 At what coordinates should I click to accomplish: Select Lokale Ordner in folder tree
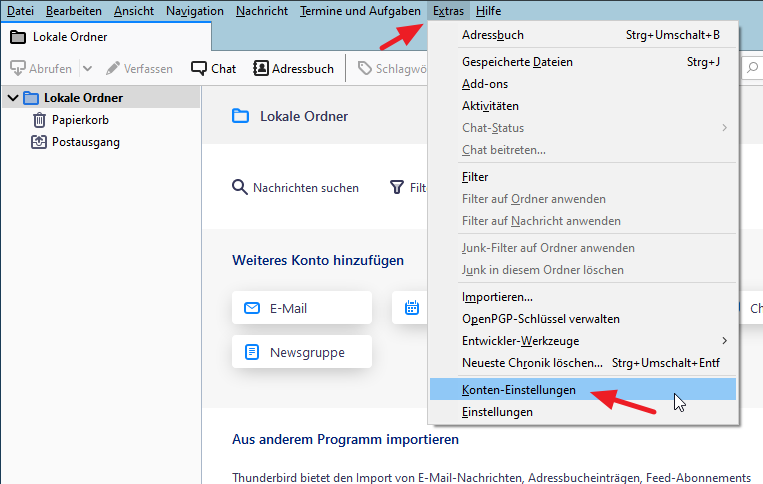pos(101,98)
